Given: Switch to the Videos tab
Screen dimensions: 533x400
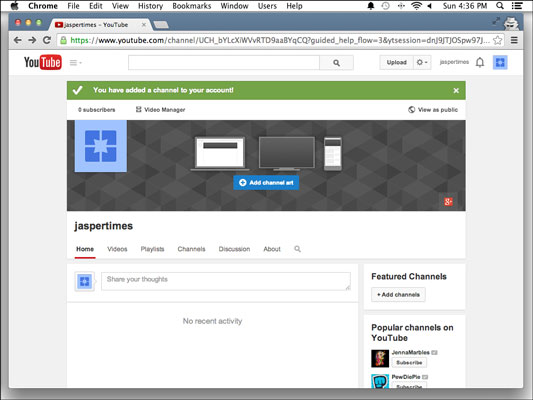Looking at the screenshot, I should [x=117, y=249].
